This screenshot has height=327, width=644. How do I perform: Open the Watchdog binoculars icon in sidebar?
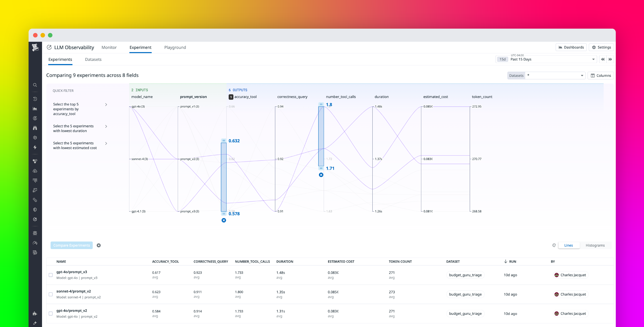point(35,128)
